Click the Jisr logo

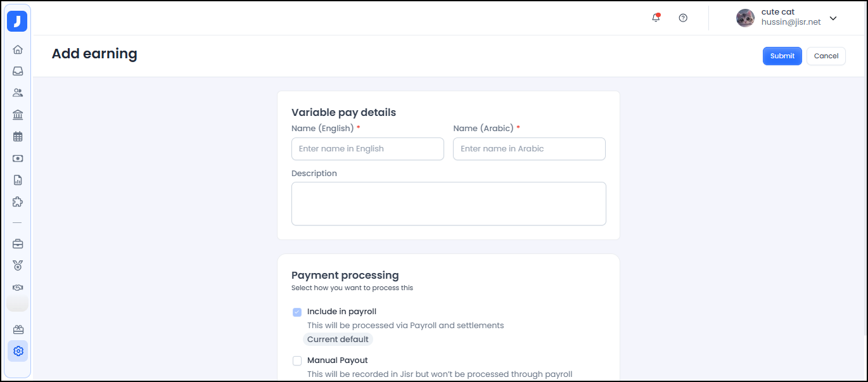pyautogui.click(x=17, y=20)
